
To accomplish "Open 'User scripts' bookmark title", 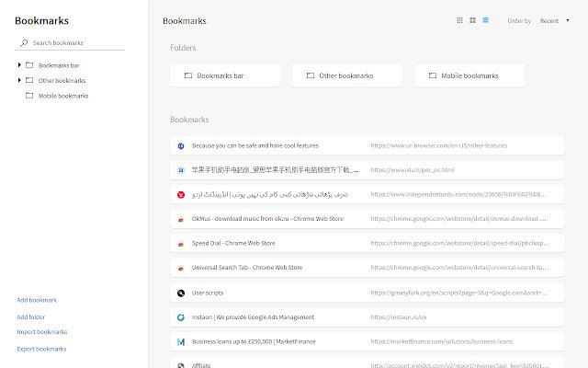I will (x=208, y=293).
